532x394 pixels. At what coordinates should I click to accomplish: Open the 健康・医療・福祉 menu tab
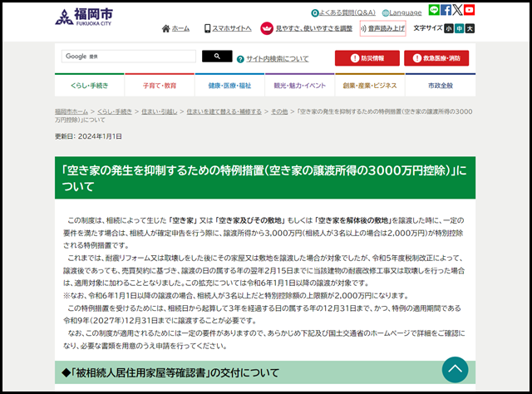pos(229,85)
